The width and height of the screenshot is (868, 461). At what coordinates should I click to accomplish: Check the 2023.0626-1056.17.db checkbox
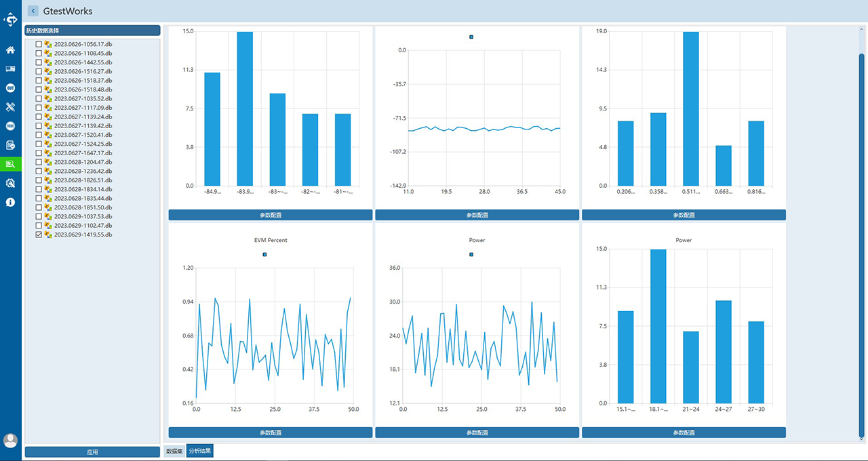(x=39, y=44)
